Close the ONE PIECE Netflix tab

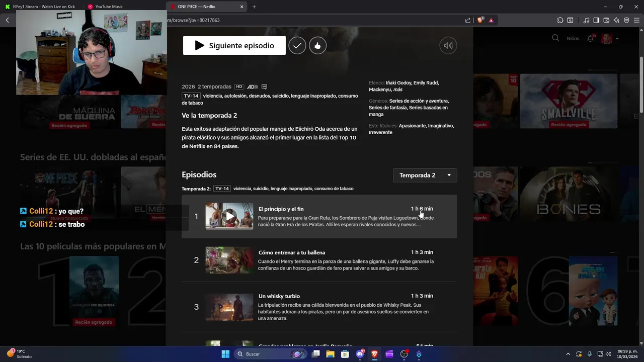tap(242, 7)
